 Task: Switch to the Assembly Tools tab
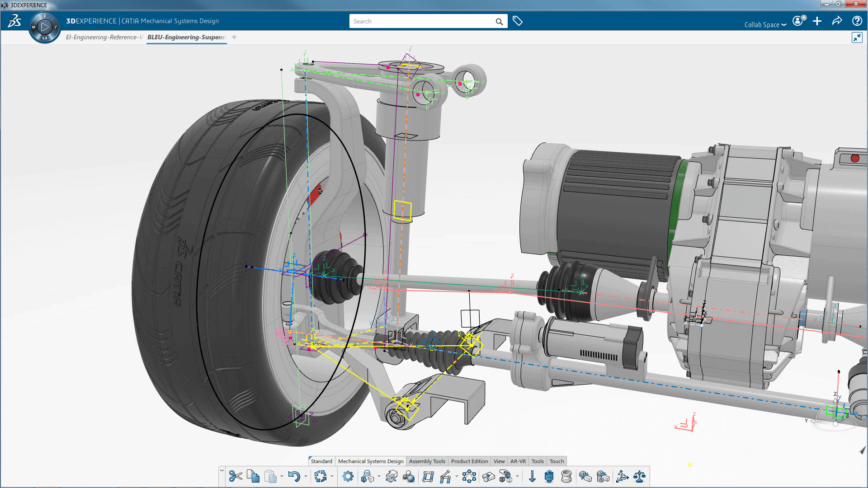(427, 461)
